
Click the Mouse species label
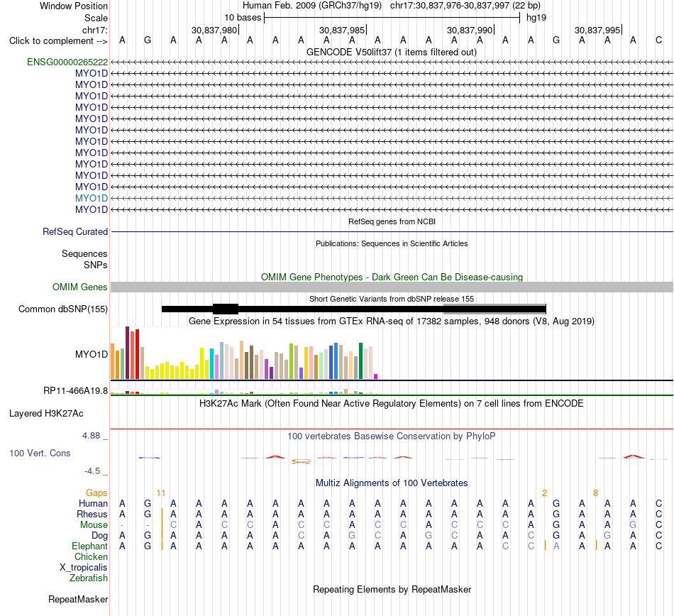94,525
